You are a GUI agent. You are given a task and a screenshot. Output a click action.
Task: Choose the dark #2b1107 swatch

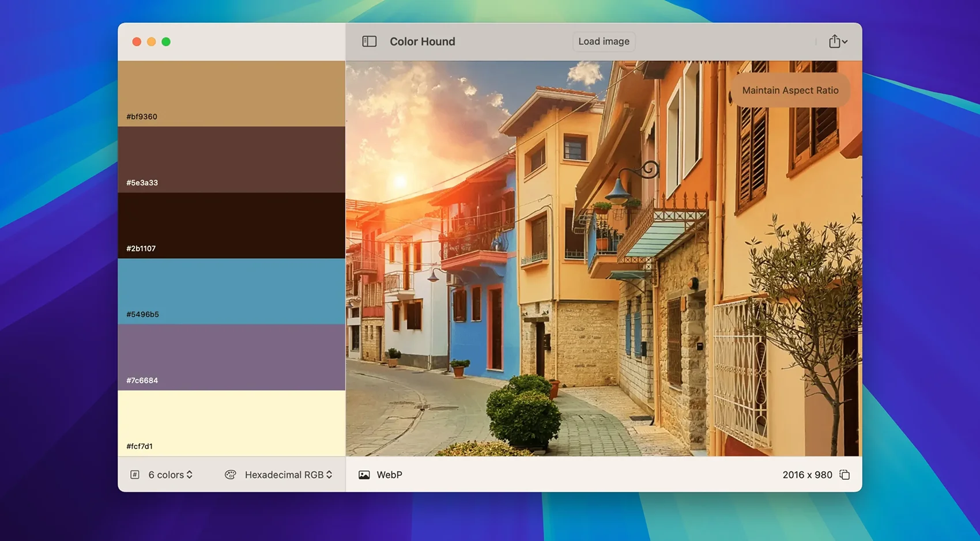(x=231, y=225)
